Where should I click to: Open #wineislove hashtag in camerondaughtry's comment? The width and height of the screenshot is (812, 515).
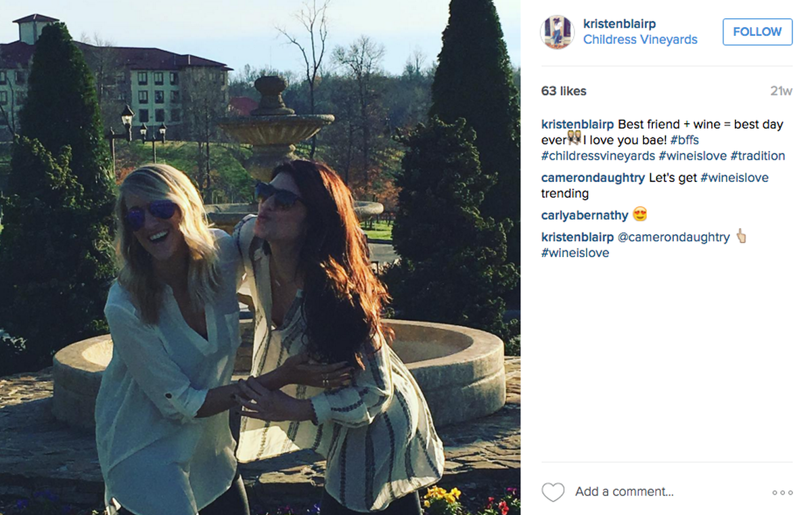(x=734, y=178)
